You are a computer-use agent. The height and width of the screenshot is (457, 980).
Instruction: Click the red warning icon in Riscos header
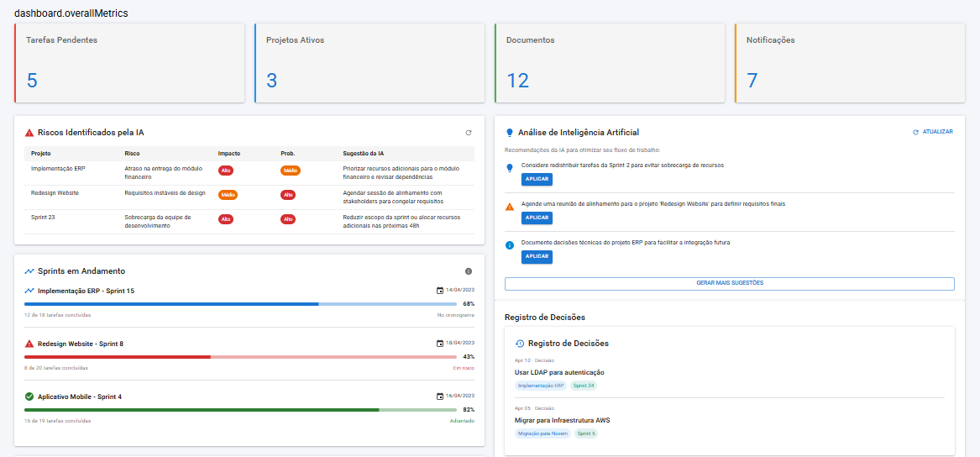[29, 133]
